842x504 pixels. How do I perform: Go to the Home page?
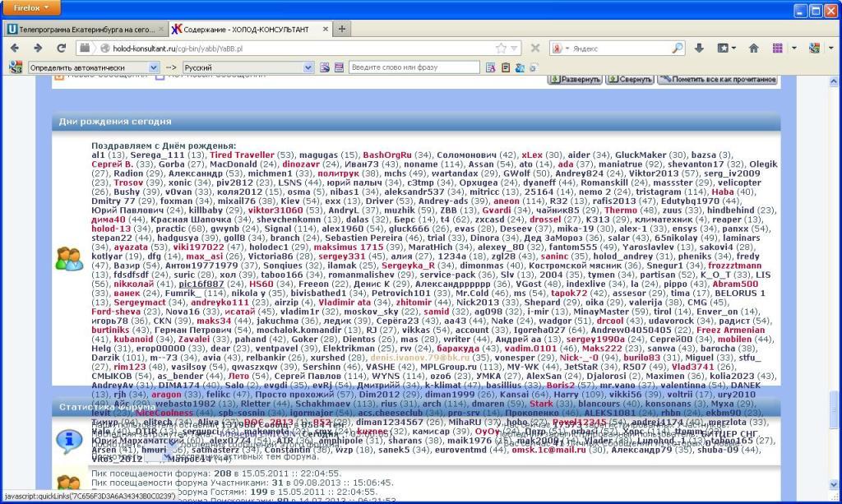[753, 49]
